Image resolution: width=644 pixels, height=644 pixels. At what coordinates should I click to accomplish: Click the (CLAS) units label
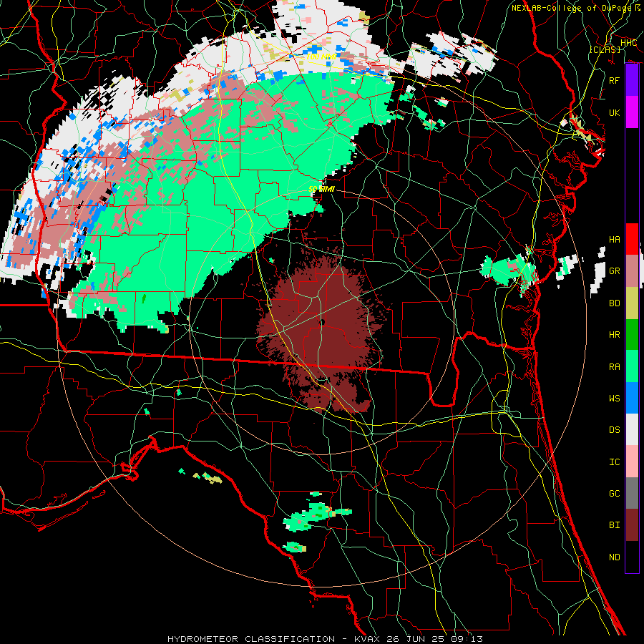pyautogui.click(x=605, y=49)
